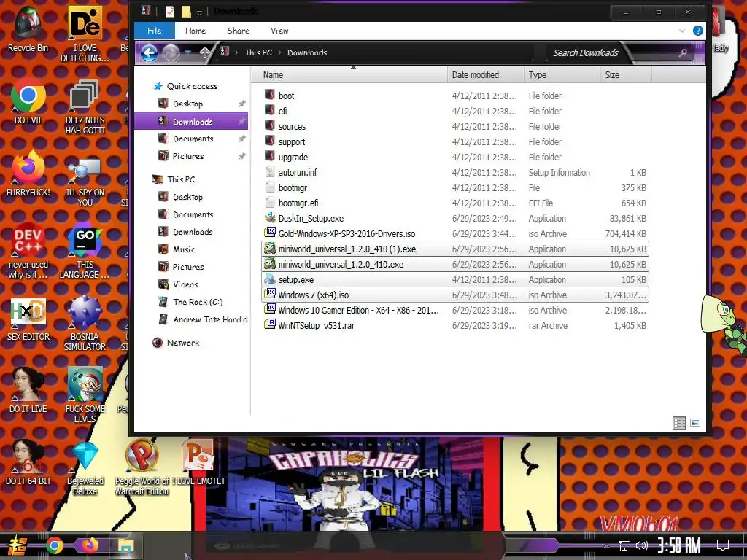Open the DO IT LIVE desktop shortcut

point(28,391)
